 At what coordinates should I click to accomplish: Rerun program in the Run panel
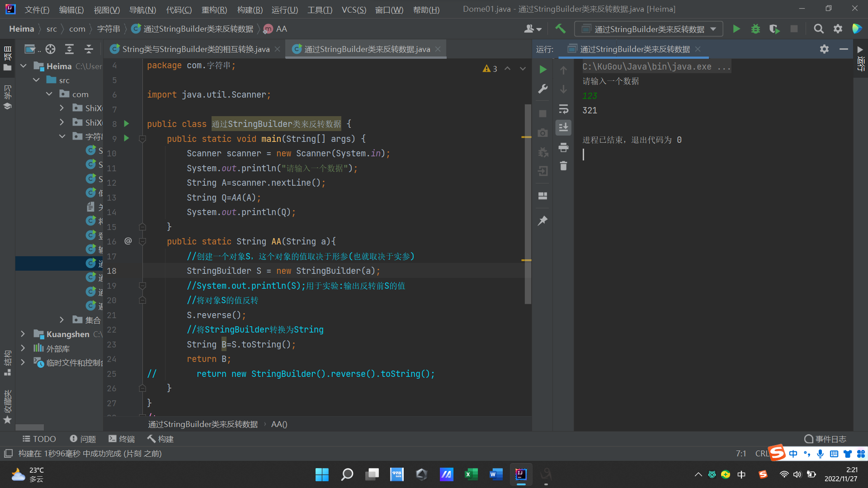(543, 69)
